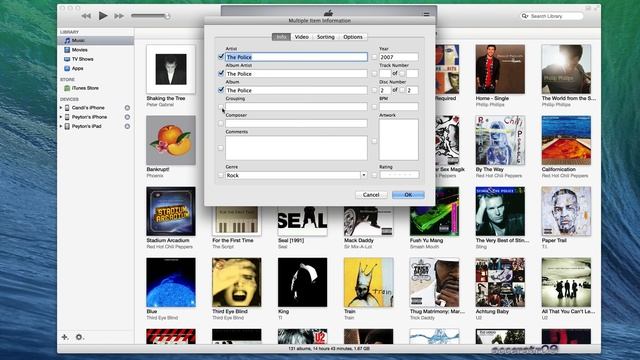Check the Grouping checkbox
Screen dimensions: 640x360
221,107
